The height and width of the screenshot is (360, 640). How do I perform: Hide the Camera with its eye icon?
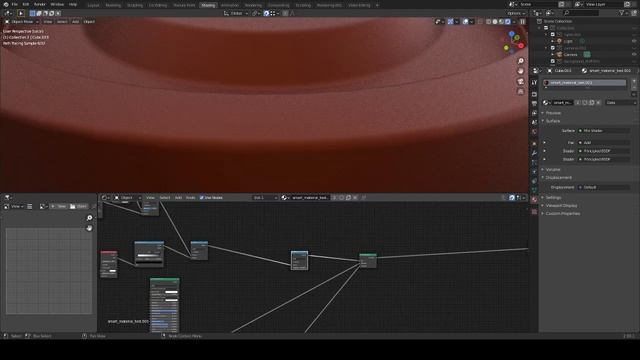pos(634,55)
